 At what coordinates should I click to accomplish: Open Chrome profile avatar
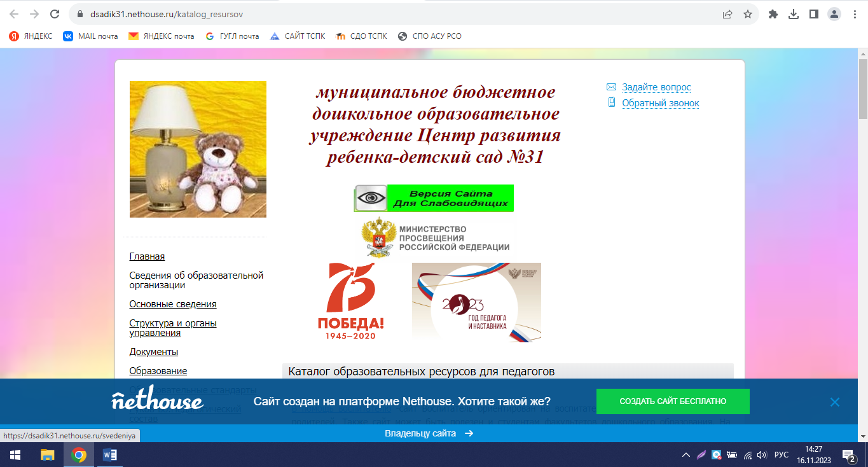coord(834,14)
